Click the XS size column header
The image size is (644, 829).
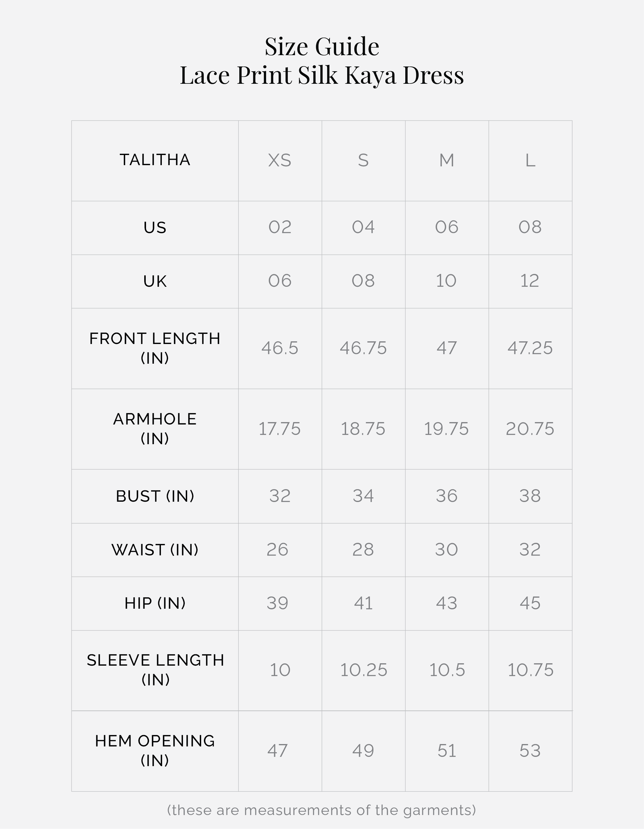pyautogui.click(x=280, y=161)
